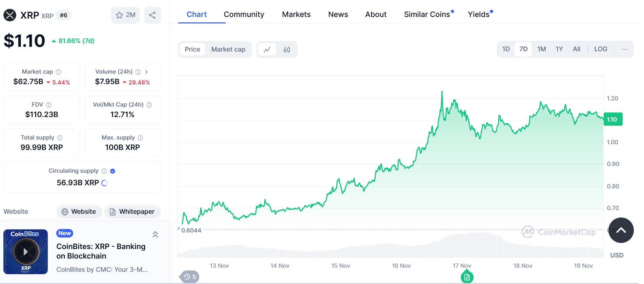Click the circulating supply progress ring
The height and width of the screenshot is (284, 644).
pyautogui.click(x=104, y=183)
